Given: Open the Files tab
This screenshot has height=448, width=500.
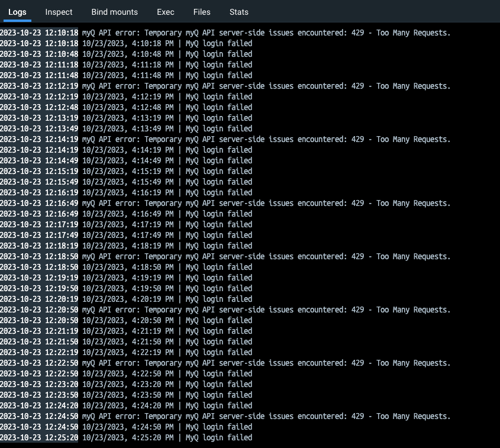Looking at the screenshot, I should (202, 12).
